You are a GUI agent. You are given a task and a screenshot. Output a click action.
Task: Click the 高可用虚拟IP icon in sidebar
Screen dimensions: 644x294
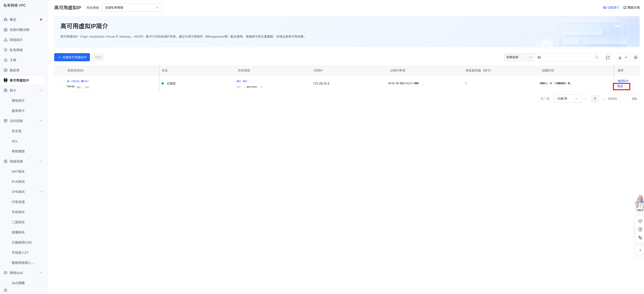5,80
